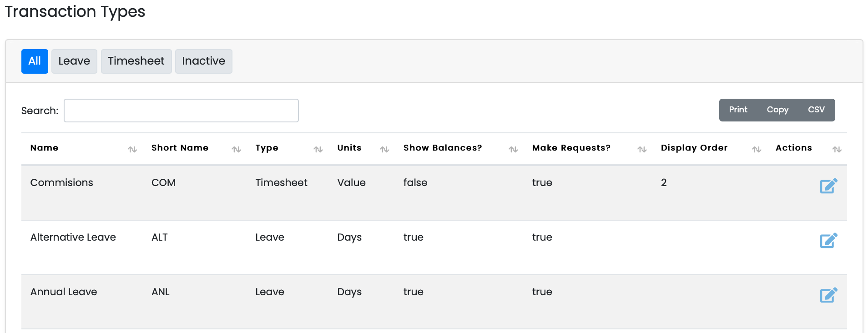Image resolution: width=868 pixels, height=333 pixels.
Task: Copy the table to clipboard
Action: coord(777,110)
